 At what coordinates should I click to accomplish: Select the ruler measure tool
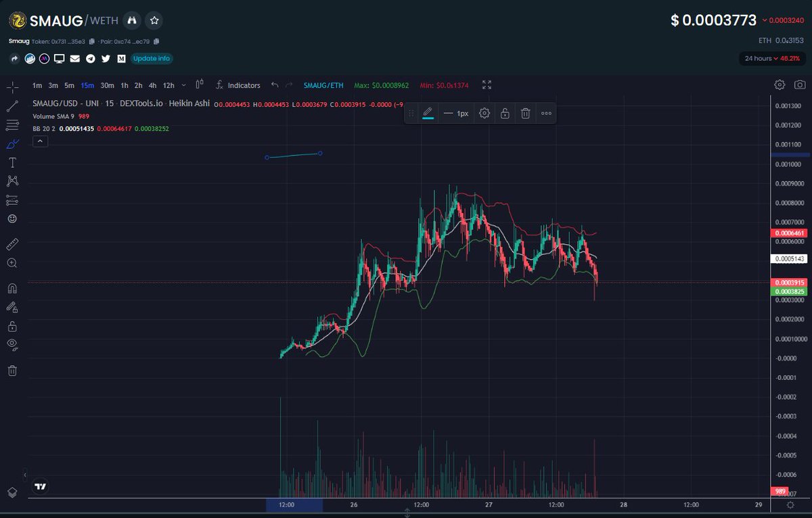pos(12,244)
